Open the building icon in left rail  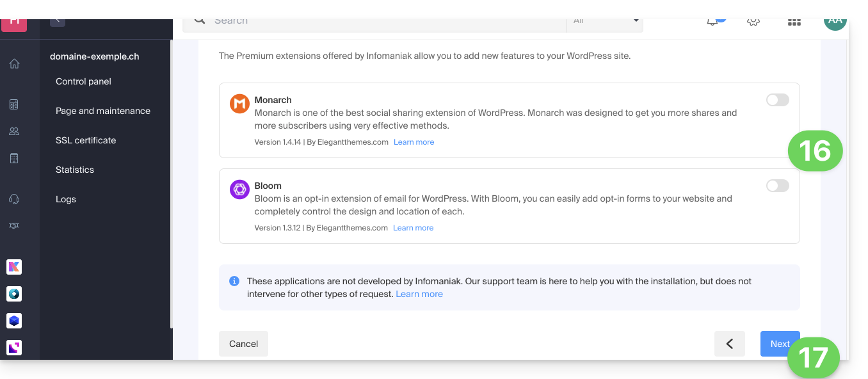coord(14,158)
